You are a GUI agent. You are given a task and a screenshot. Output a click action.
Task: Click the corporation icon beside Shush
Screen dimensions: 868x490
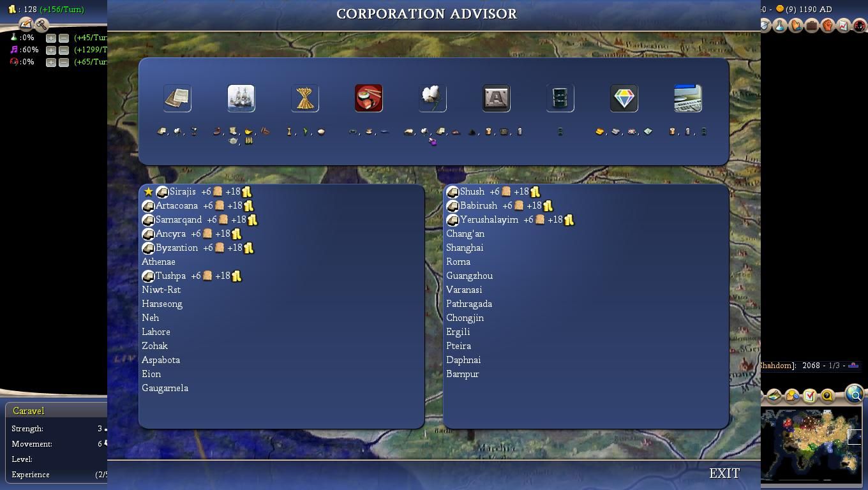[x=453, y=191]
